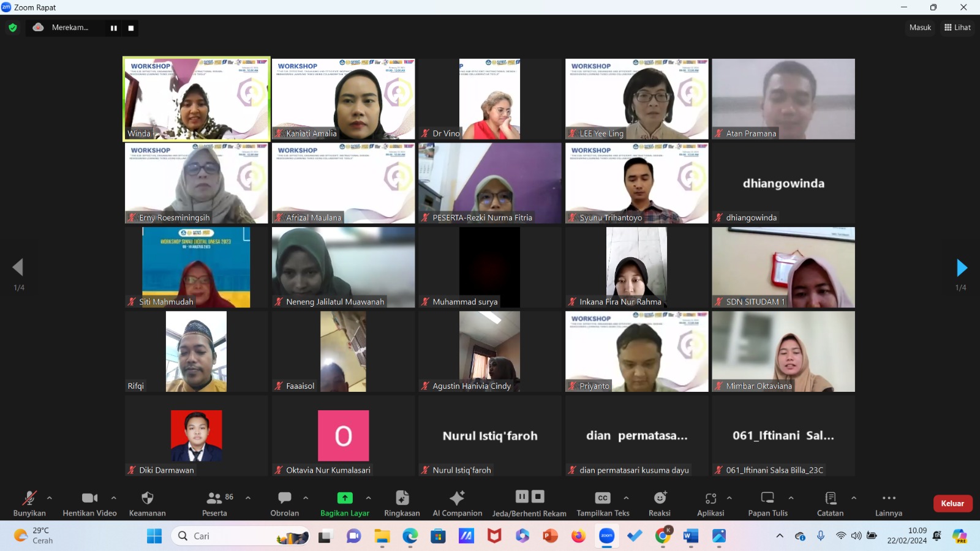Open the Obrolan chat icon
The width and height of the screenshot is (980, 551).
[x=285, y=498]
